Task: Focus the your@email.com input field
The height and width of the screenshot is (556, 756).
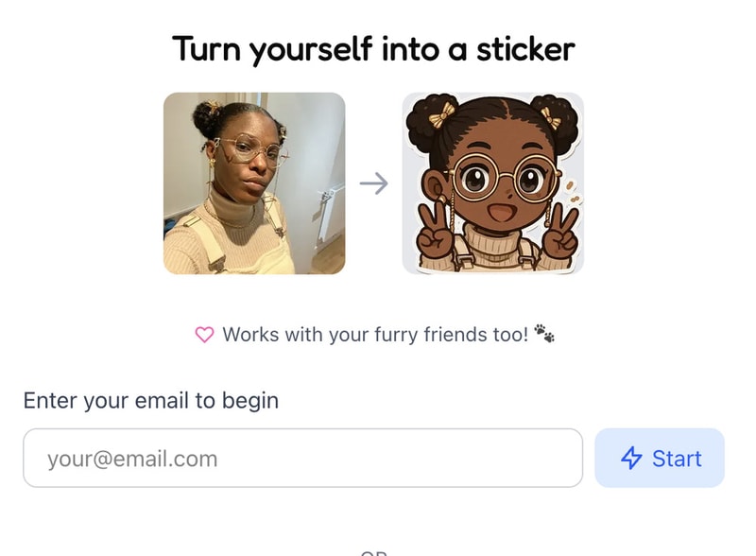Action: pos(302,459)
